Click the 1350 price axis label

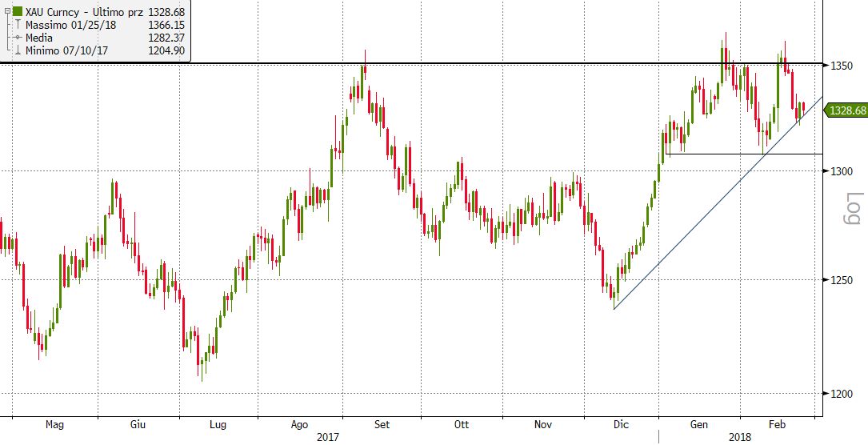pyautogui.click(x=840, y=66)
